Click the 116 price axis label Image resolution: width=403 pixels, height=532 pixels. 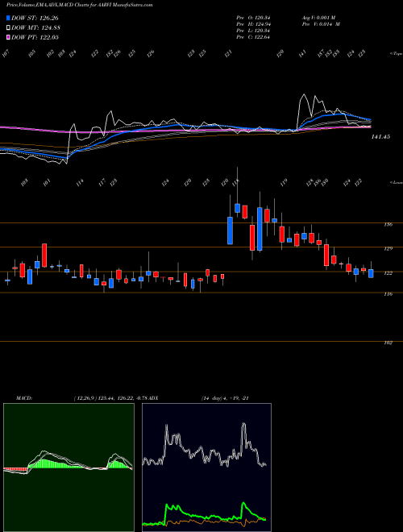tap(388, 294)
